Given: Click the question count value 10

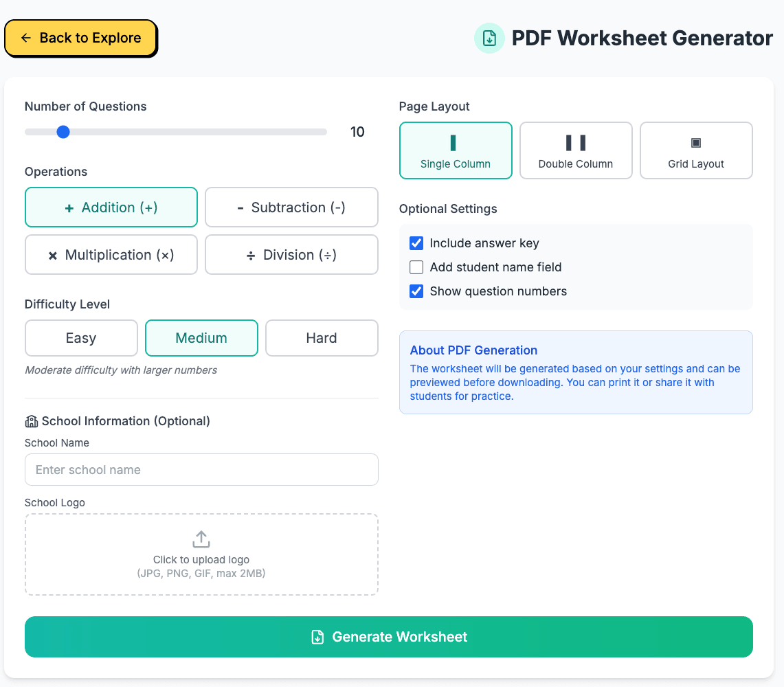Looking at the screenshot, I should pos(357,132).
